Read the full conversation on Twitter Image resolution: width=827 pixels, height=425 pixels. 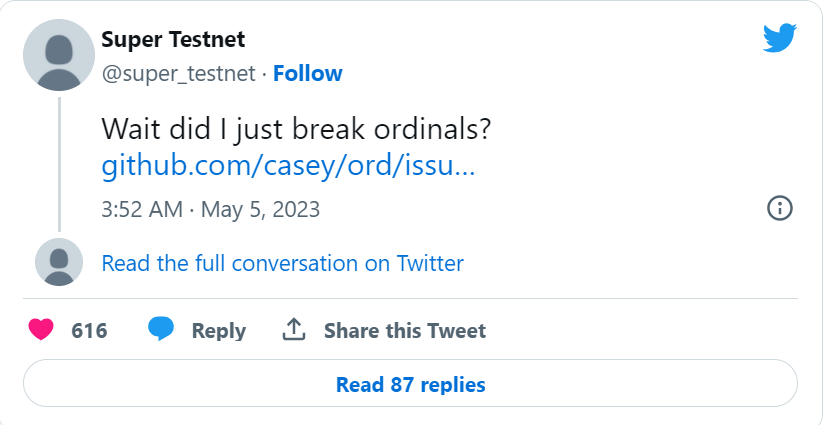coord(283,263)
